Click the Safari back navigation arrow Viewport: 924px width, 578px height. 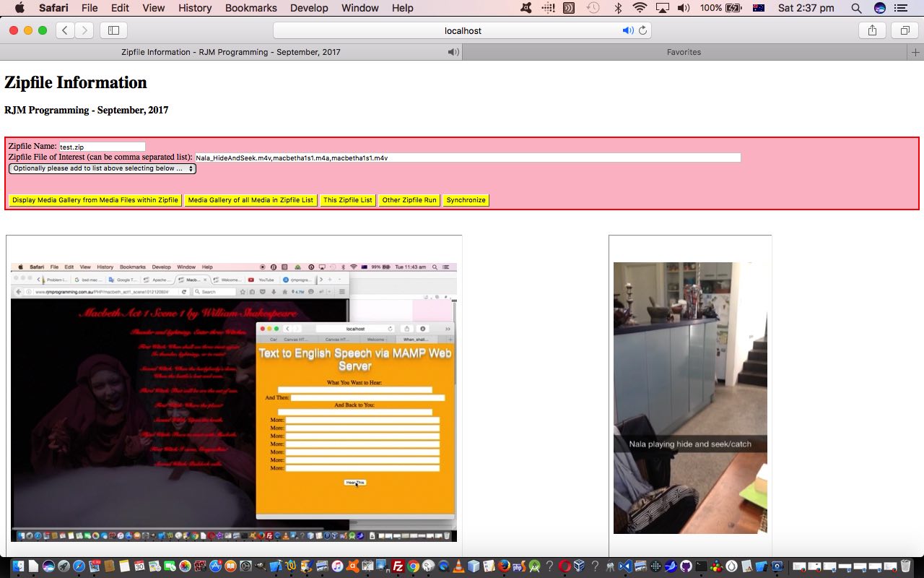(66, 30)
